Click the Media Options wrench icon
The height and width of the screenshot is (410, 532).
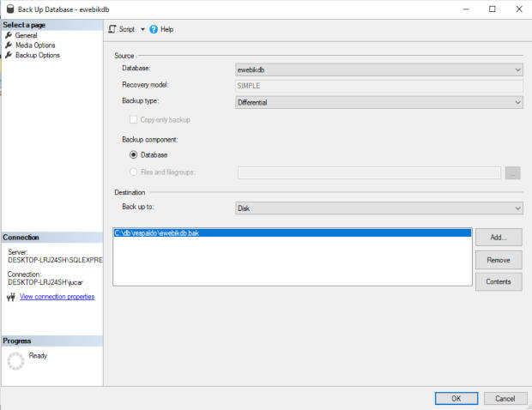[x=9, y=45]
